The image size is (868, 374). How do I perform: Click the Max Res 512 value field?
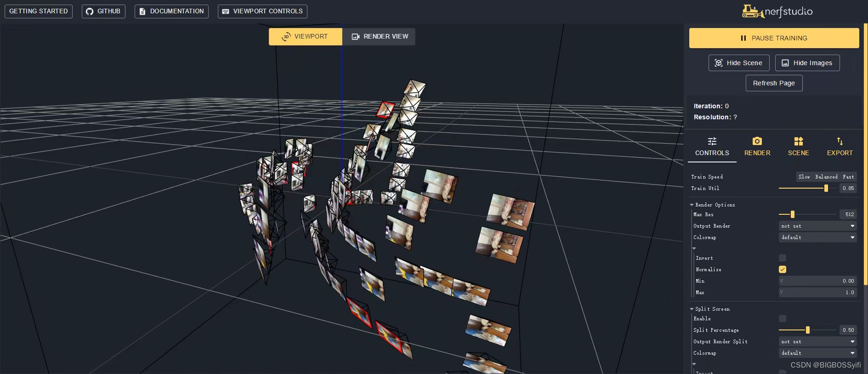(848, 214)
